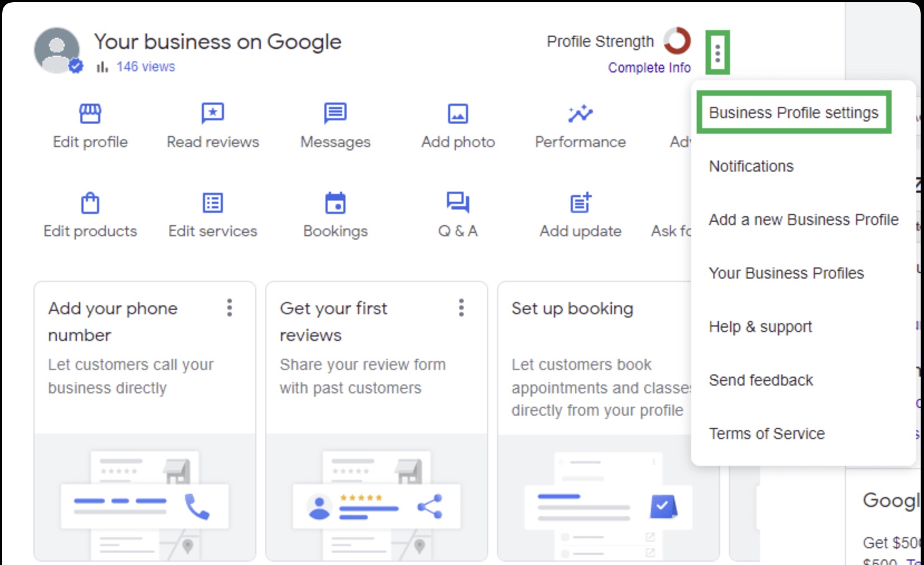Image resolution: width=924 pixels, height=565 pixels.
Task: Click the 146 views link
Action: [145, 67]
